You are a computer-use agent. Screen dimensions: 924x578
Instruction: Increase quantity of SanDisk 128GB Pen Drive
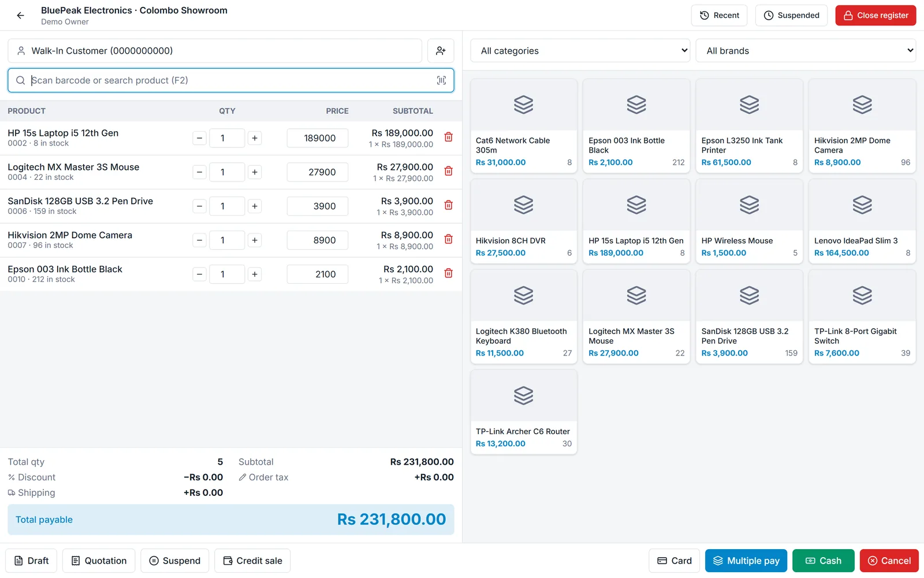255,206
